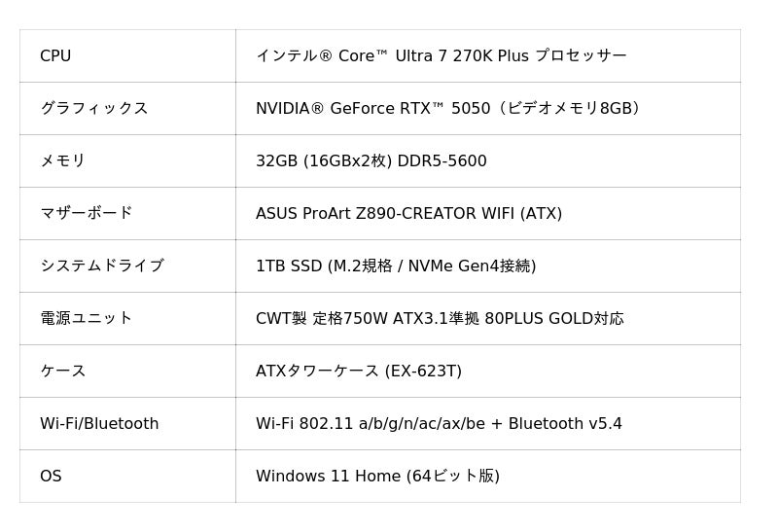Viewport: 778px width, 532px height.
Task: Click the 電源ユニット row label
Action: (x=86, y=319)
